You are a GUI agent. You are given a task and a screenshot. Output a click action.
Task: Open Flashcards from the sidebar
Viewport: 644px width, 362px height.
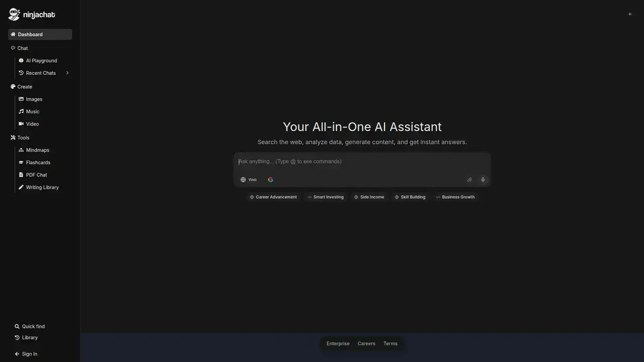click(x=38, y=162)
